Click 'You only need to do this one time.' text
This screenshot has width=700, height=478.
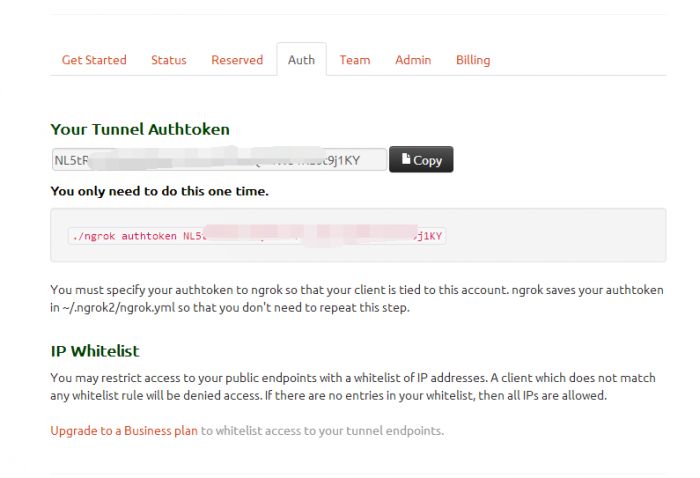159,191
